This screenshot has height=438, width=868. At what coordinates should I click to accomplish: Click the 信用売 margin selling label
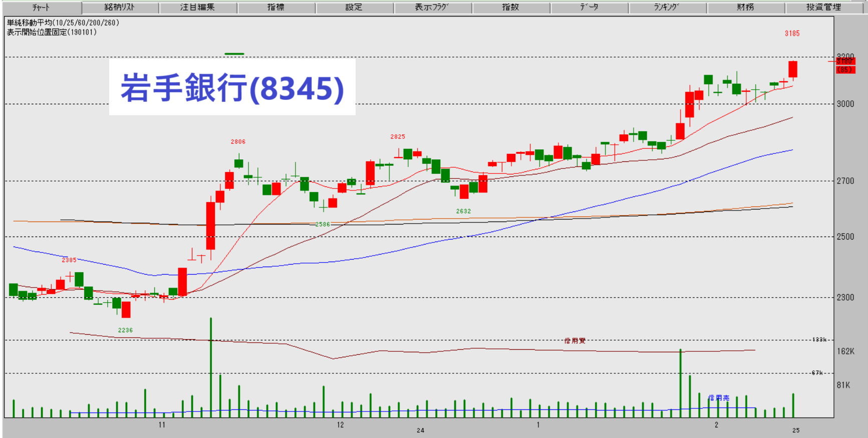(x=719, y=397)
